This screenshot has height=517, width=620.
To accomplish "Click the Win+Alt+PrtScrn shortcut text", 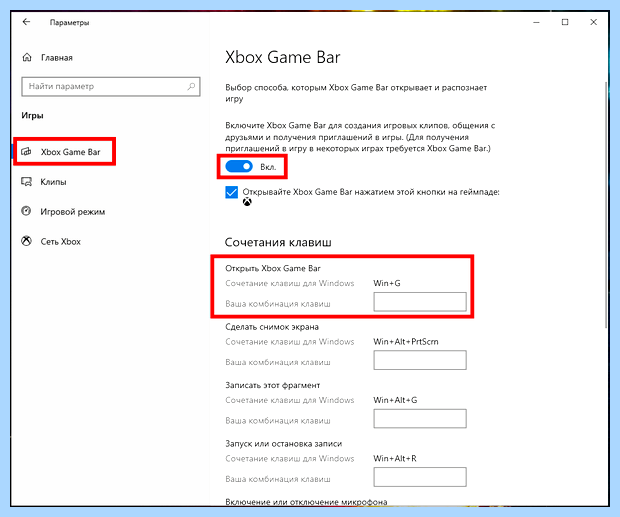I will 406,342.
